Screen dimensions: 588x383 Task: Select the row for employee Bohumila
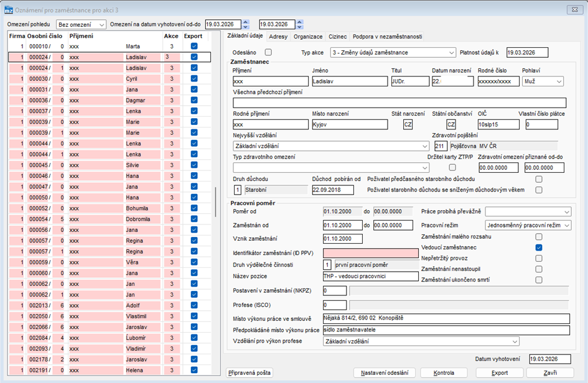110,208
